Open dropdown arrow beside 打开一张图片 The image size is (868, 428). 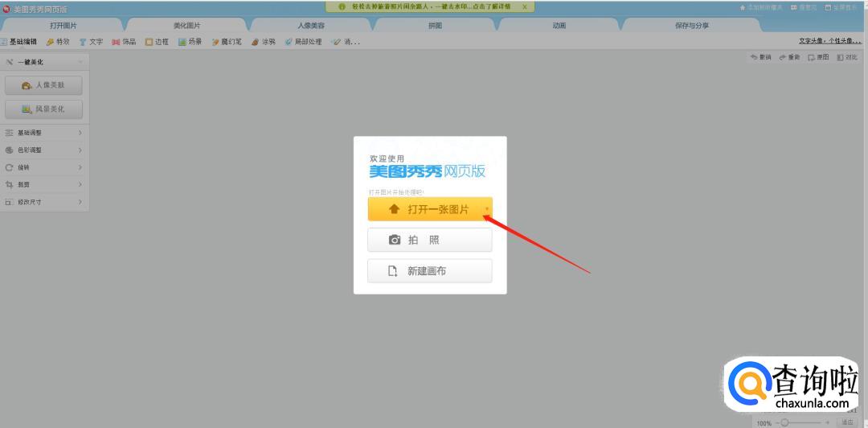[x=486, y=209]
